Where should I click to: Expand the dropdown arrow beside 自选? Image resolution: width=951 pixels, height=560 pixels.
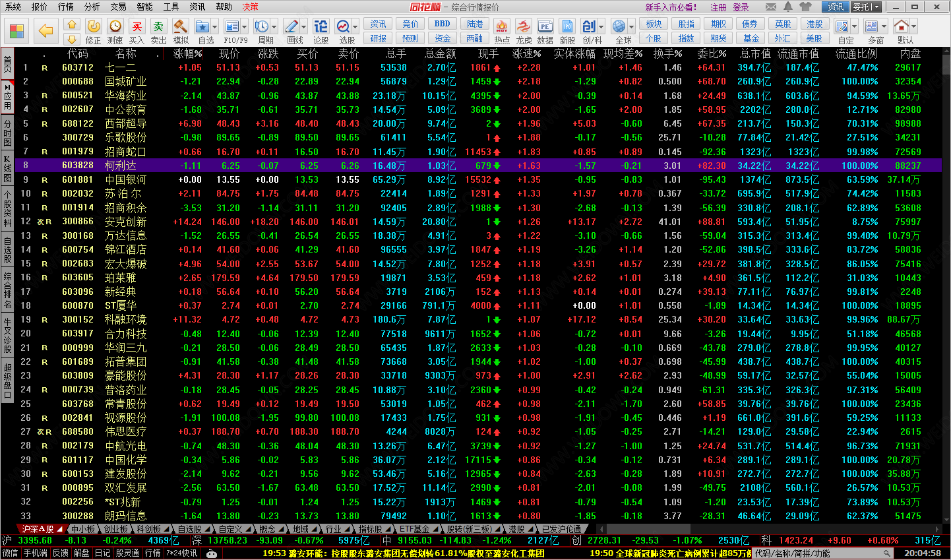coord(216,27)
